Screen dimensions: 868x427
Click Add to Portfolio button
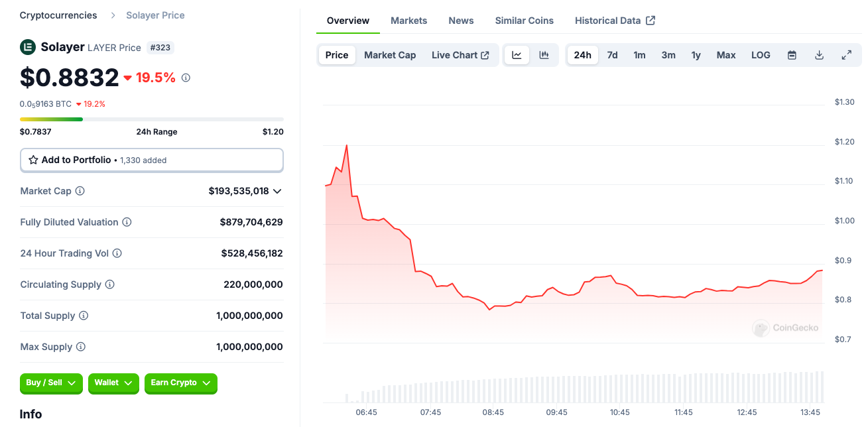[152, 160]
